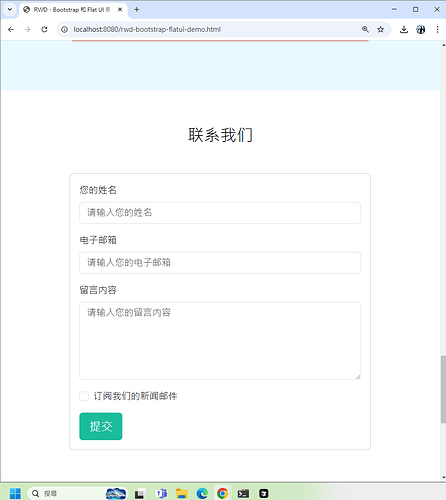Open the landscape widget icon on taskbar

116,493
